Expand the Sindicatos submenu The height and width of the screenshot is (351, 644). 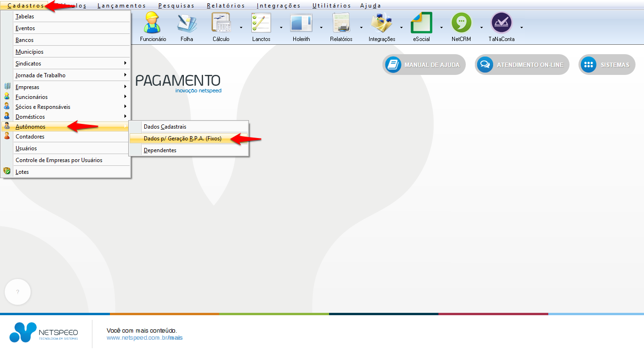pos(71,64)
